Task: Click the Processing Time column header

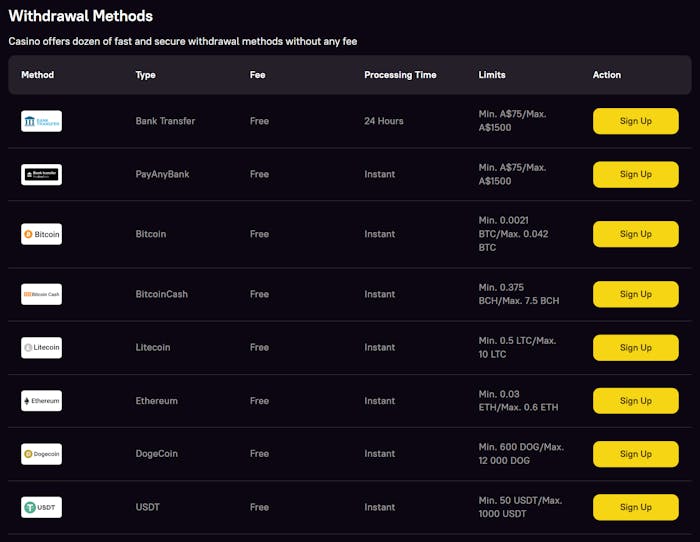Action: [x=400, y=75]
